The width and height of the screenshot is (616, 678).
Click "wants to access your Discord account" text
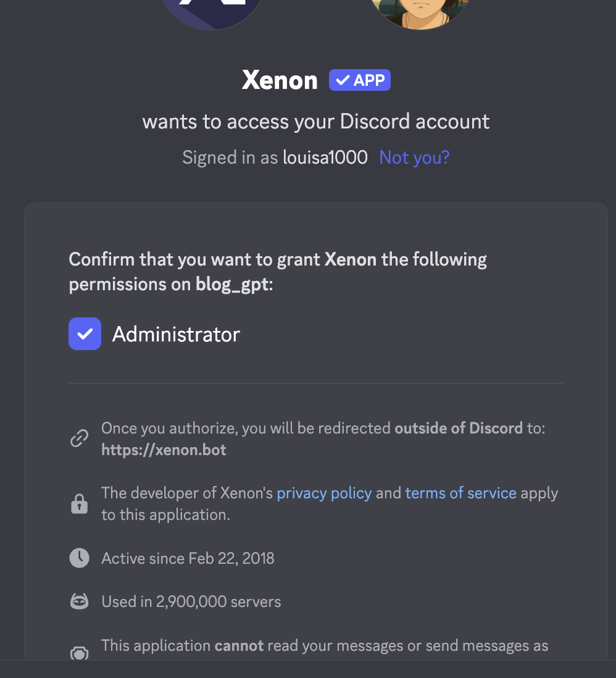315,121
